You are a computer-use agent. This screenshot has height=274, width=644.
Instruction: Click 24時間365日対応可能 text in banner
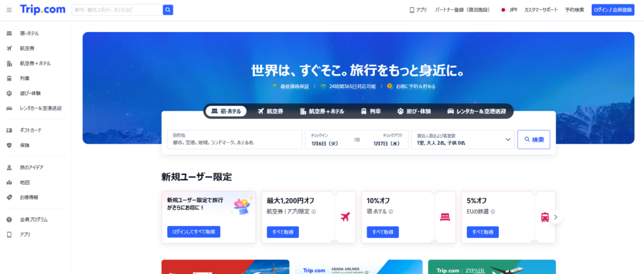[x=352, y=87]
